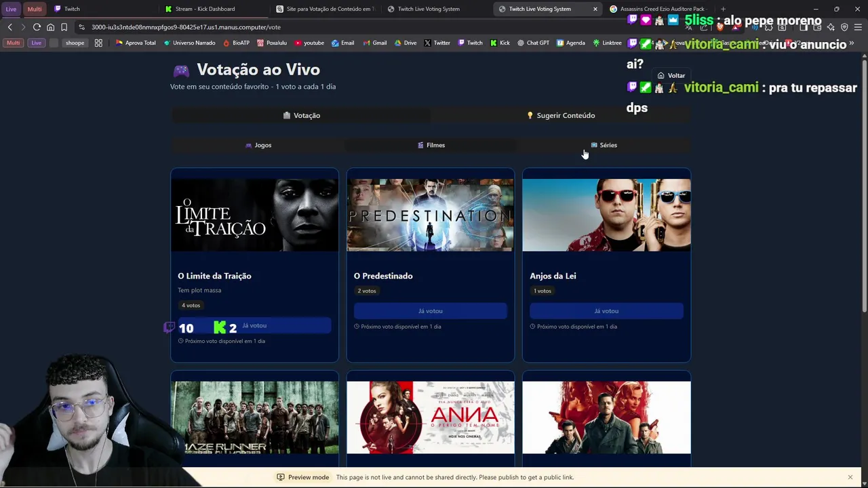Select the O Predestinado title text
Viewport: 868px width, 488px height.
click(x=383, y=276)
